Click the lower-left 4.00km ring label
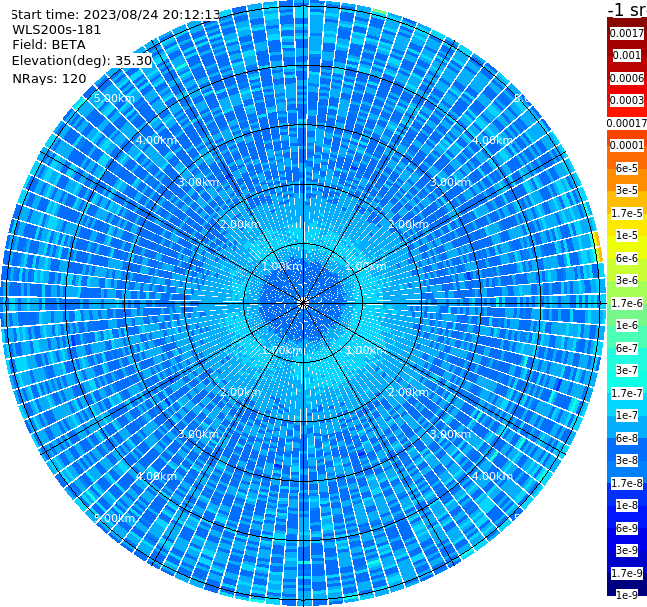The height and width of the screenshot is (607, 647). [156, 476]
